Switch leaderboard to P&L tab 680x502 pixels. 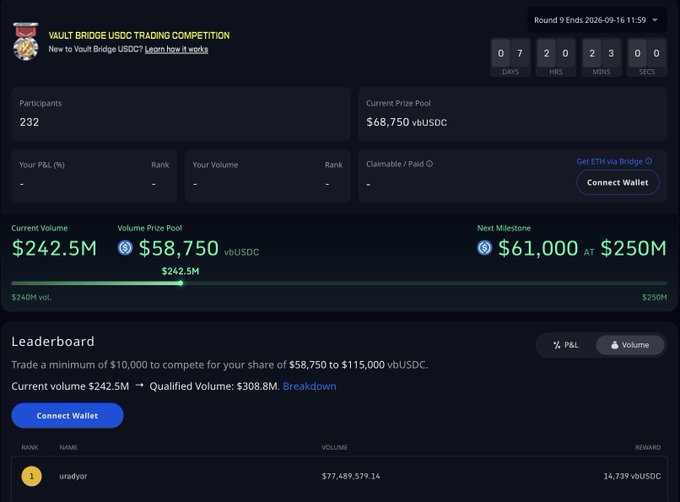[x=566, y=345]
